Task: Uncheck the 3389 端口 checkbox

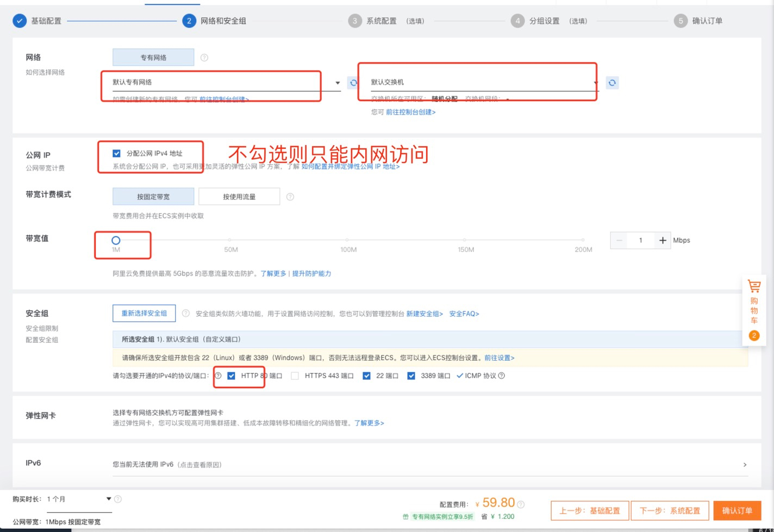Action: point(411,375)
